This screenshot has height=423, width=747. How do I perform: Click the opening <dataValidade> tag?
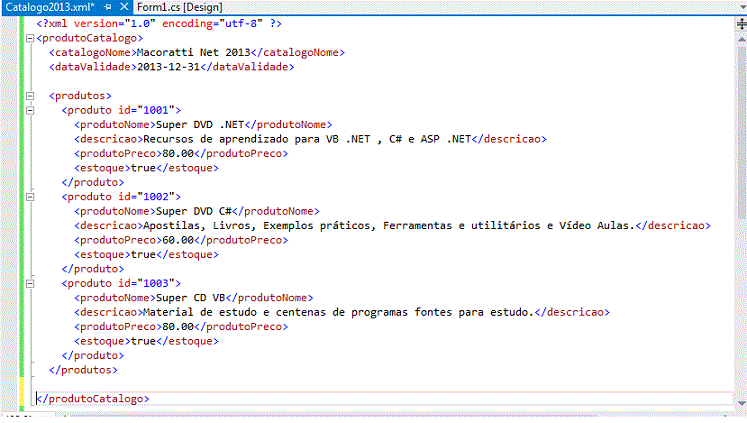click(x=93, y=67)
